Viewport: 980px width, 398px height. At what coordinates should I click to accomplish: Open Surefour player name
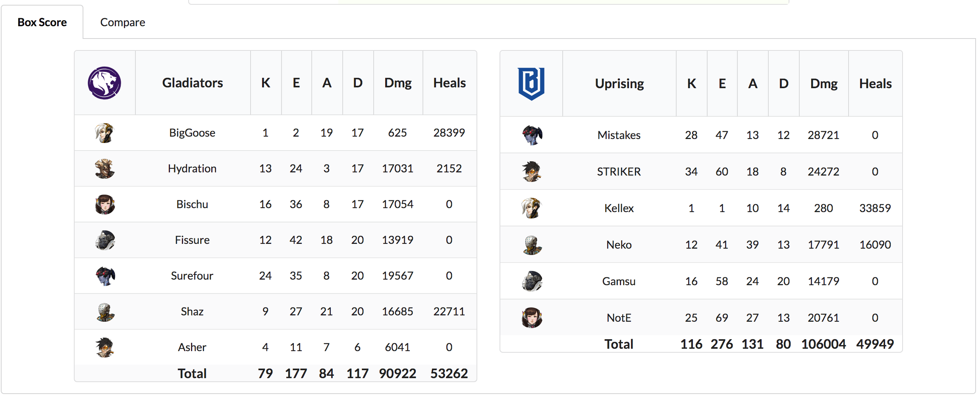[192, 276]
